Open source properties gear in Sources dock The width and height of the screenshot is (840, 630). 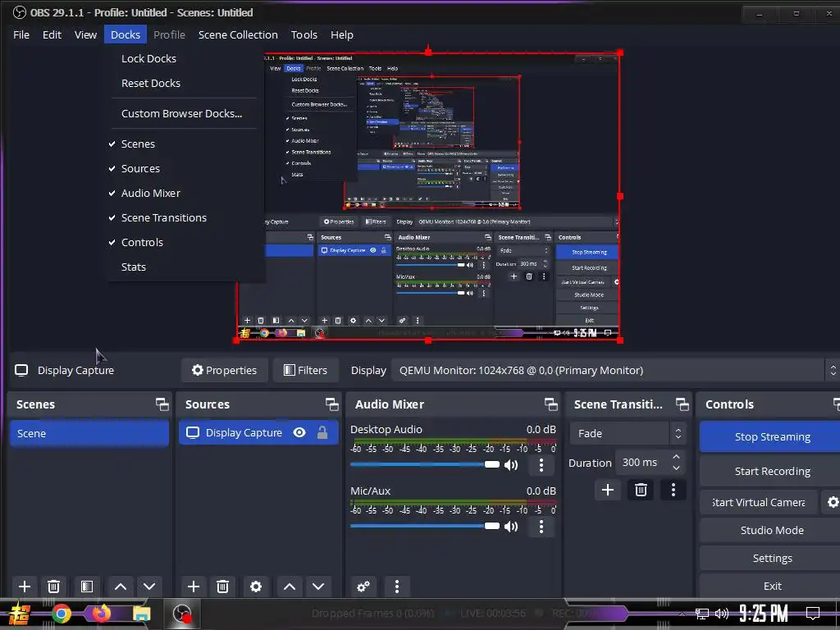coord(256,586)
